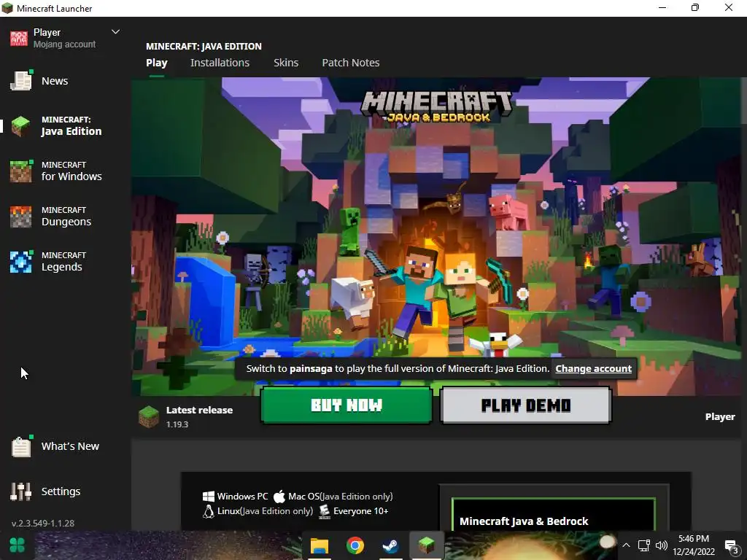Image resolution: width=747 pixels, height=560 pixels.
Task: Click Minecraft Launcher taskbar icon
Action: (426, 545)
